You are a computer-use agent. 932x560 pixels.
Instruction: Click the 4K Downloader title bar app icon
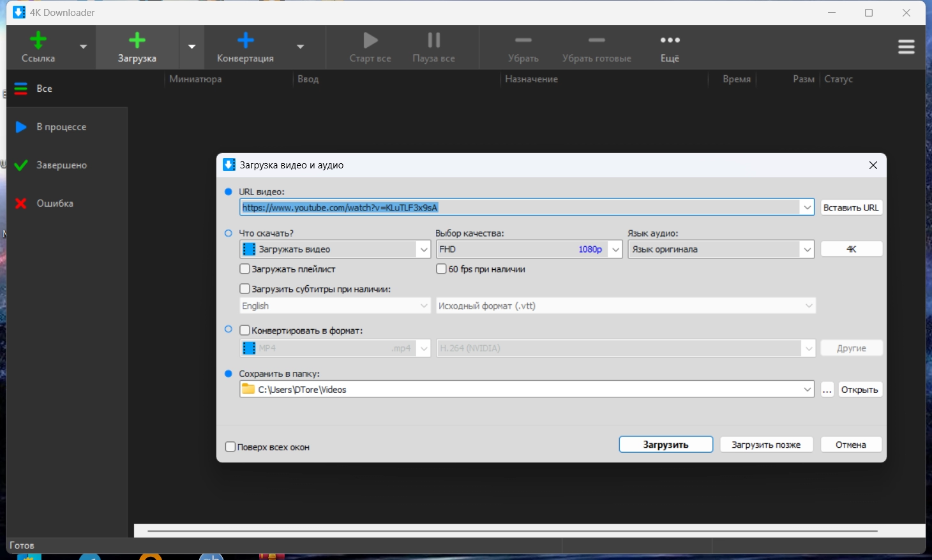[19, 12]
